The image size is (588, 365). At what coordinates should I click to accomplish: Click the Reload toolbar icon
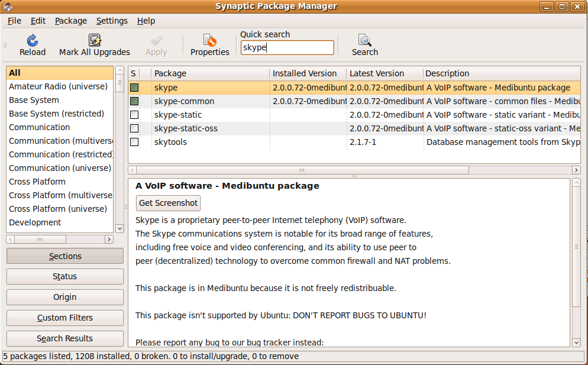pyautogui.click(x=33, y=40)
